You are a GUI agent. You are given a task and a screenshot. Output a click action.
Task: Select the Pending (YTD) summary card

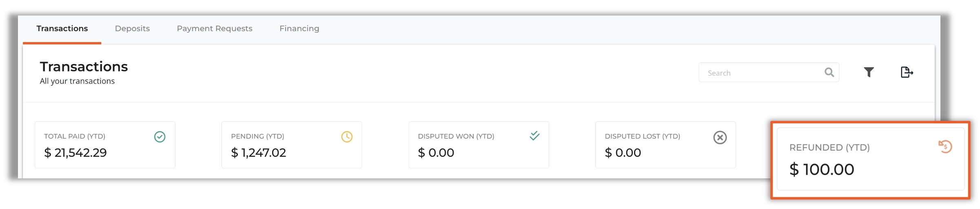(x=292, y=145)
